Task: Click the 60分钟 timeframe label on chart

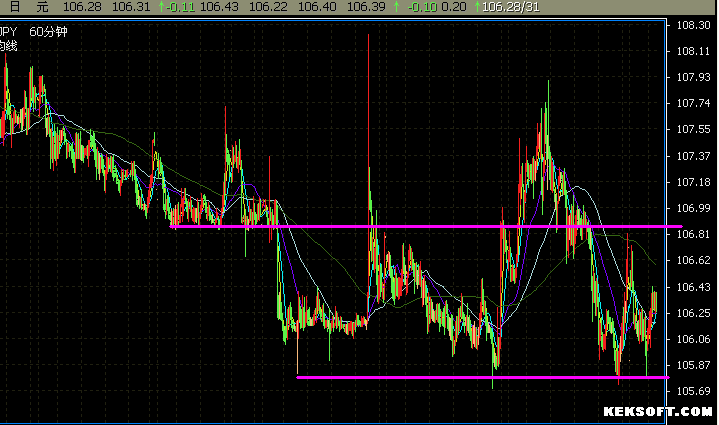Action: [x=49, y=32]
